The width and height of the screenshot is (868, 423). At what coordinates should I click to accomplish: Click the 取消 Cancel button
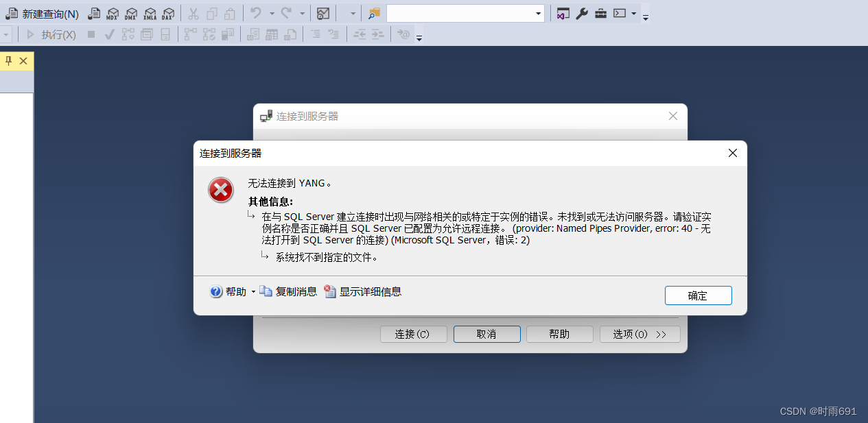pos(486,335)
